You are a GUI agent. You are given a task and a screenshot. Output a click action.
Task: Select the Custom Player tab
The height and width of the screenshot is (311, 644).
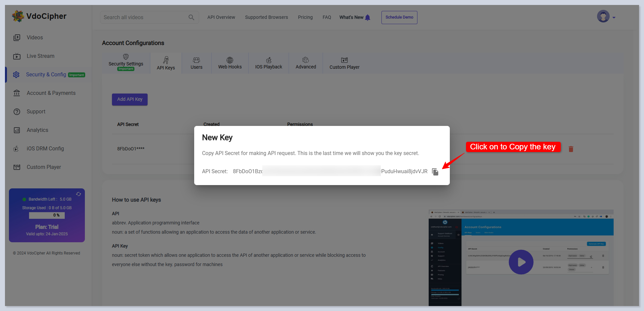(344, 63)
